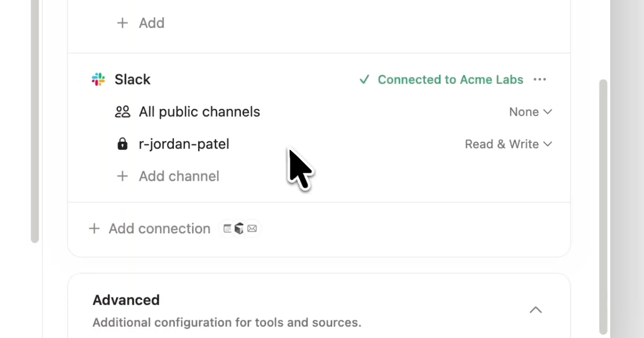Click the cube icon beside Add connection
The width and height of the screenshot is (644, 338).
pyautogui.click(x=239, y=229)
